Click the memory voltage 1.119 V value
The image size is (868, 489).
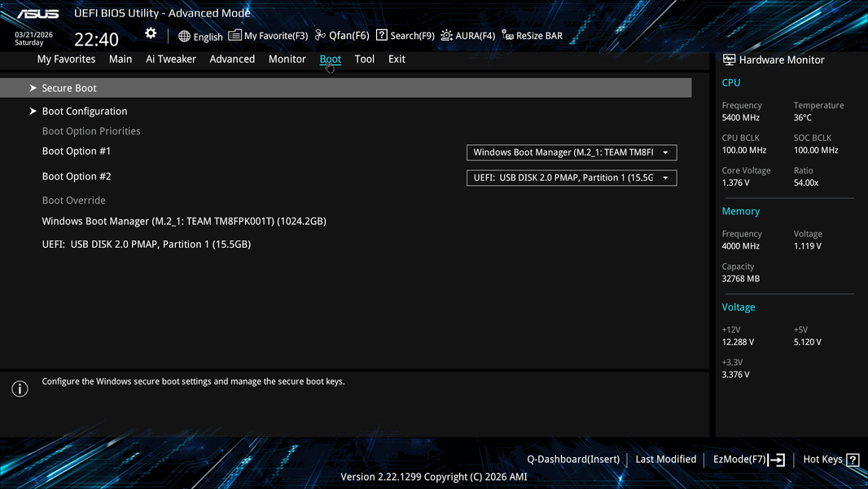pos(808,246)
